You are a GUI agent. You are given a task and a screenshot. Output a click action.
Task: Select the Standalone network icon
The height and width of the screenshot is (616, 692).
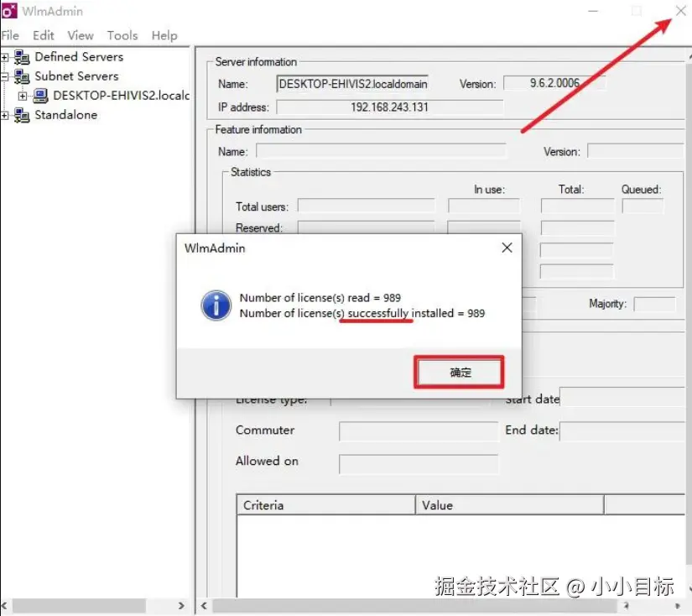coord(22,115)
